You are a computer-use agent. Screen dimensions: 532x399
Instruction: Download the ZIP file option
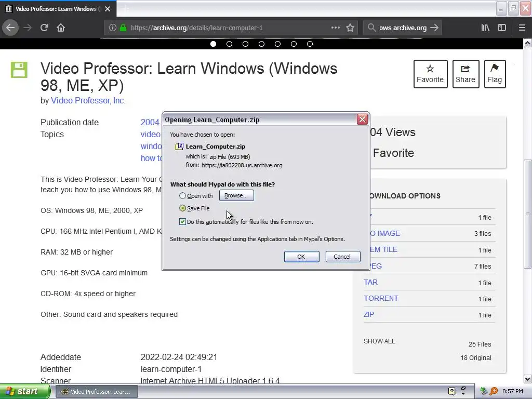point(369,314)
